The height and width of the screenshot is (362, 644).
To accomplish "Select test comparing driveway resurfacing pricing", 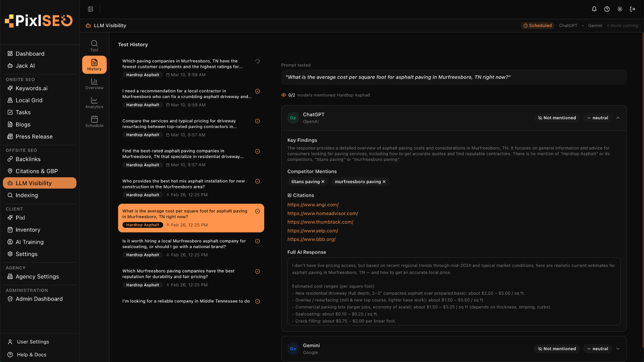I will point(191,128).
